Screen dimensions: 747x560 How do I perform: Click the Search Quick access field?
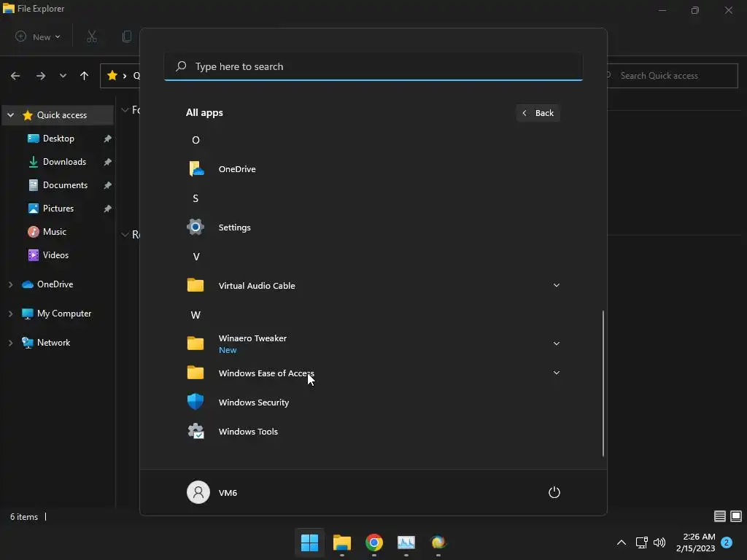673,76
